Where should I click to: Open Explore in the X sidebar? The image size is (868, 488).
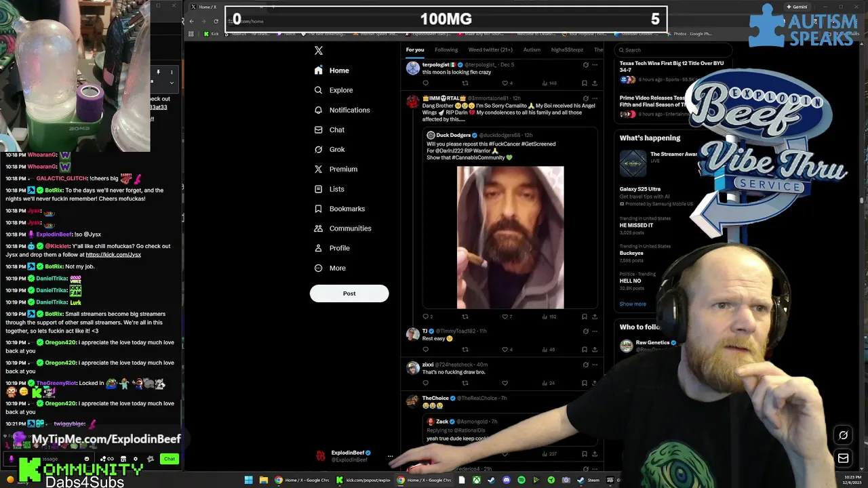[x=334, y=90]
